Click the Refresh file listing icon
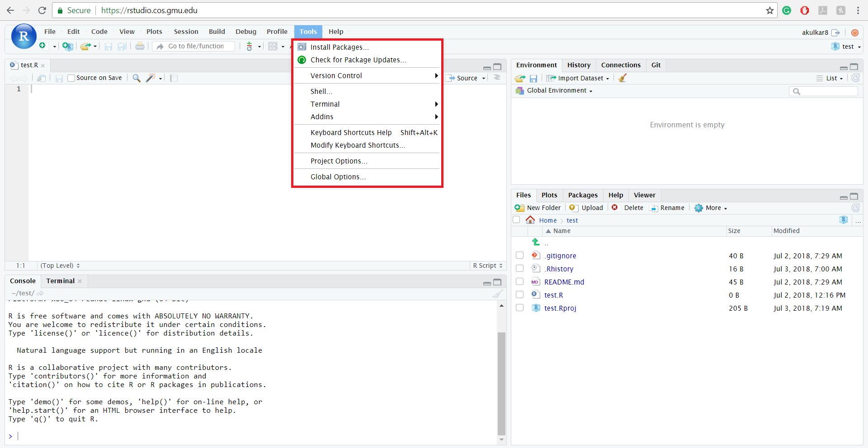The image size is (868, 448). [x=855, y=208]
